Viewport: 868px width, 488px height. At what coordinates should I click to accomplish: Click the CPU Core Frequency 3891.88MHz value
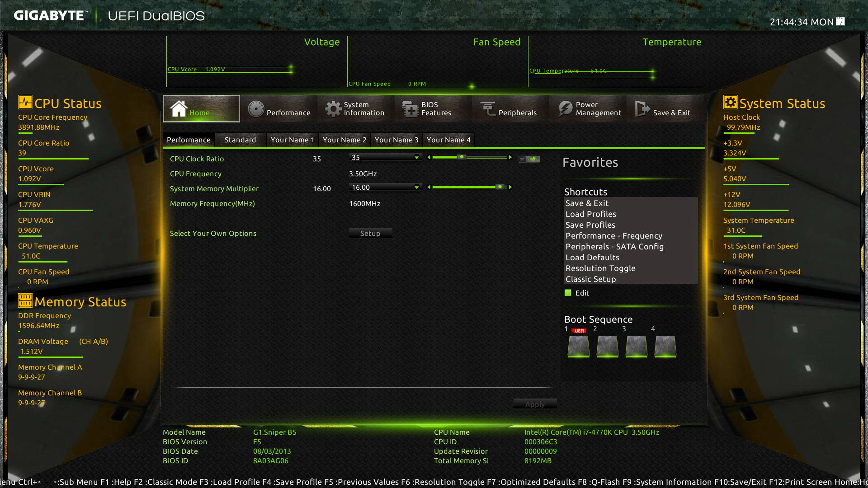(39, 127)
